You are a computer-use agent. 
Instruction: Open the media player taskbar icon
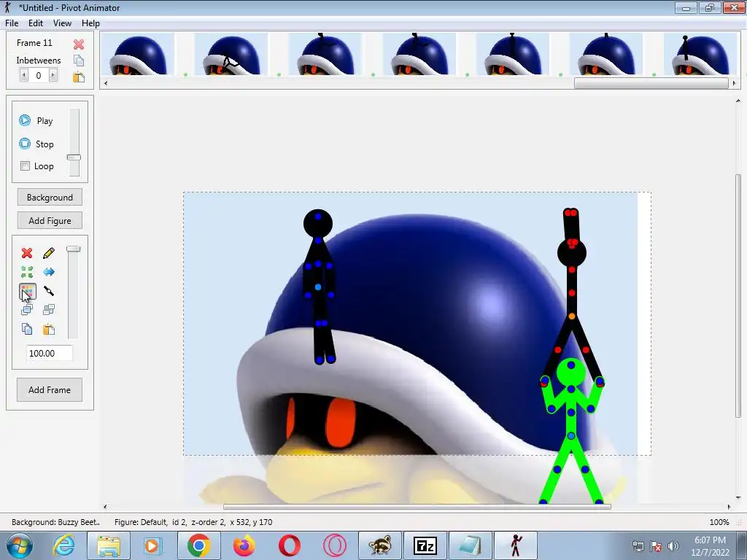[153, 545]
